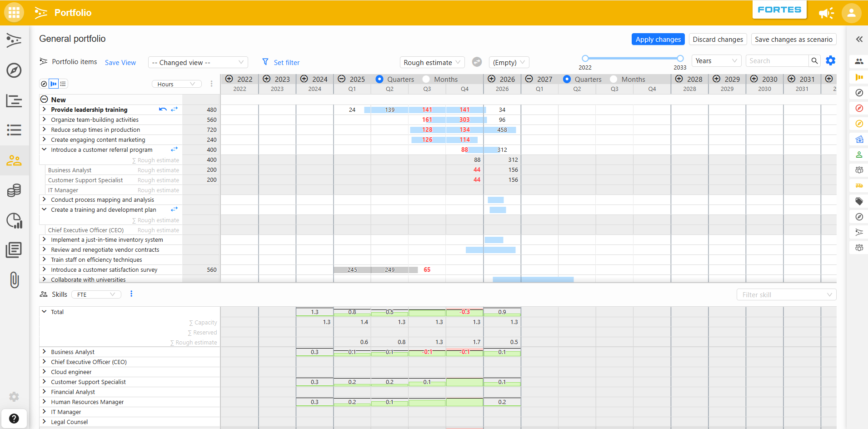868x429 pixels.
Task: Click Save changes as scenario
Action: pyautogui.click(x=793, y=39)
